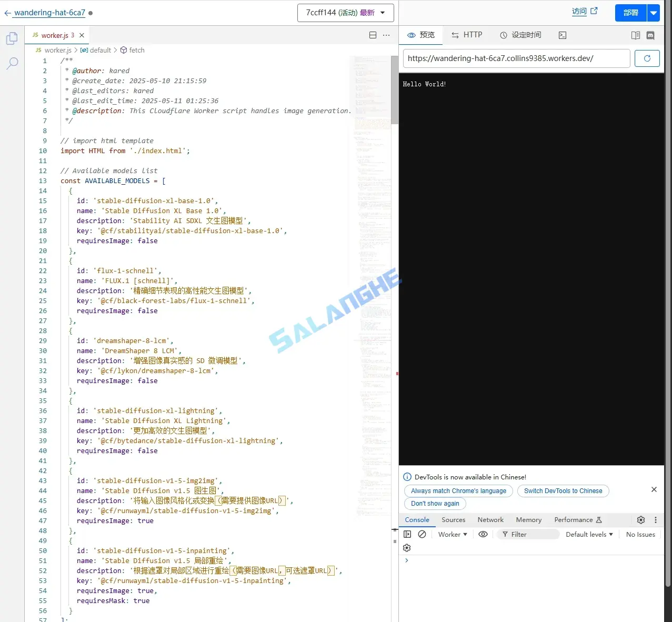The width and height of the screenshot is (672, 622).
Task: Open the Explorer icon in left sidebar
Action: [x=12, y=38]
